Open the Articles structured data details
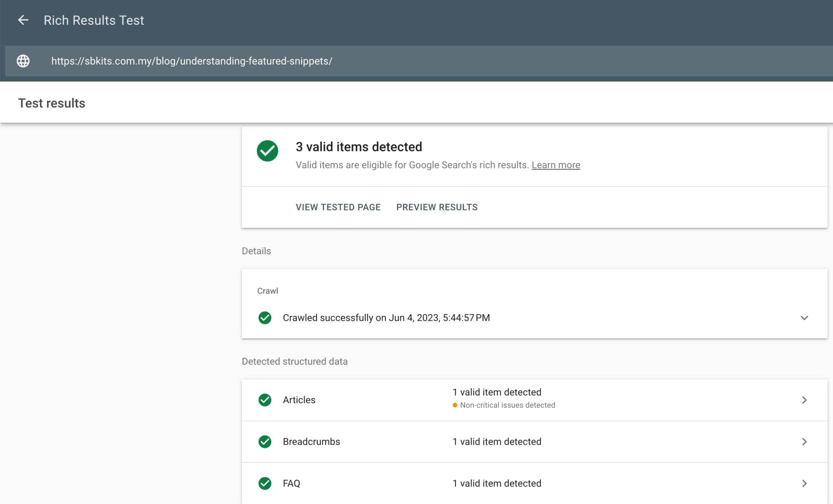This screenshot has height=504, width=833. coord(804,400)
